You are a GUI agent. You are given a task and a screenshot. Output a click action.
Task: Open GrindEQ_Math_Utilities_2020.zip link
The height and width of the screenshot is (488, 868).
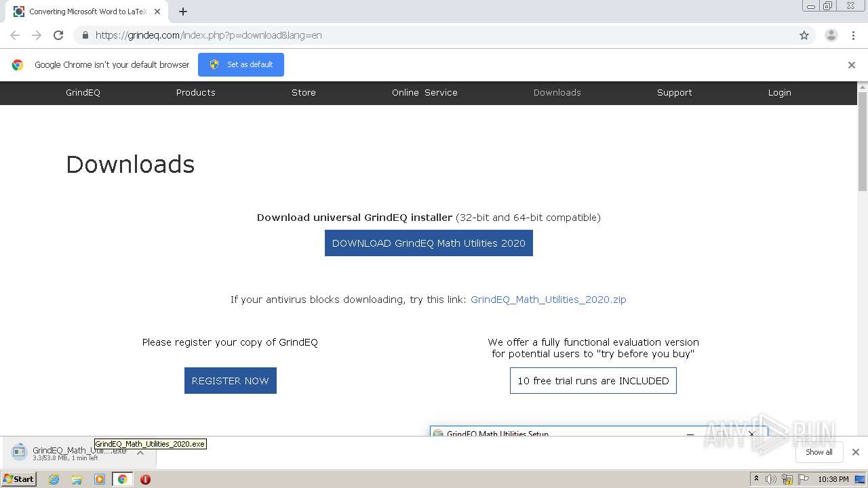tap(549, 300)
